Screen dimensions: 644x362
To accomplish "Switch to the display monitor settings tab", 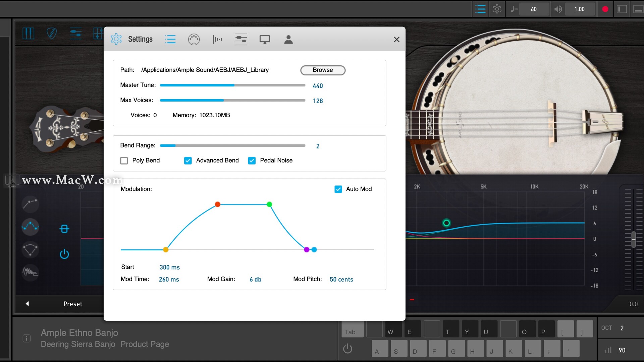I will [265, 40].
